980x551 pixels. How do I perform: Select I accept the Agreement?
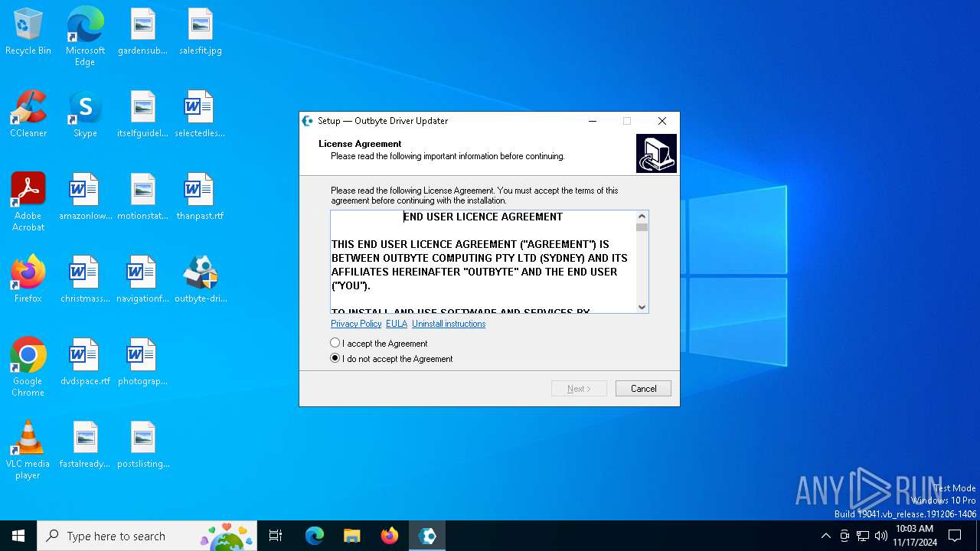[379, 344]
